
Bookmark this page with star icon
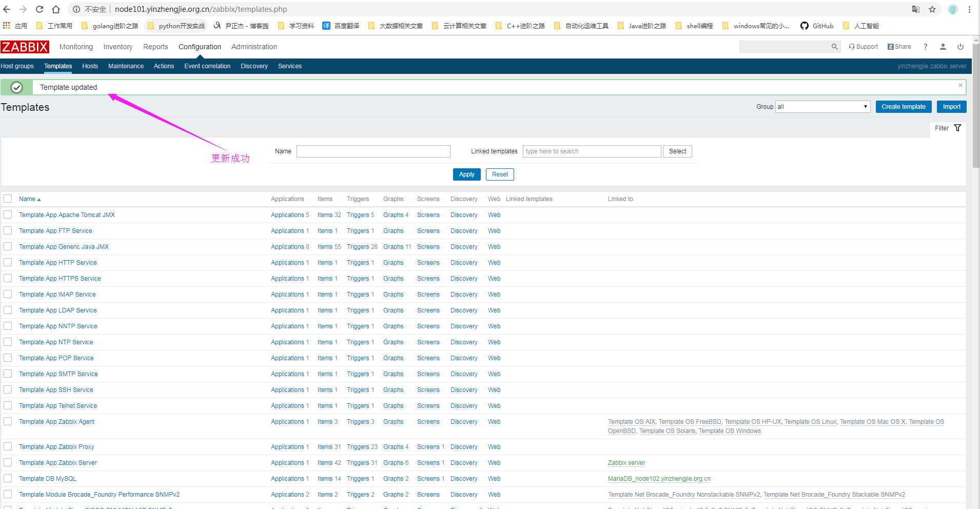932,9
